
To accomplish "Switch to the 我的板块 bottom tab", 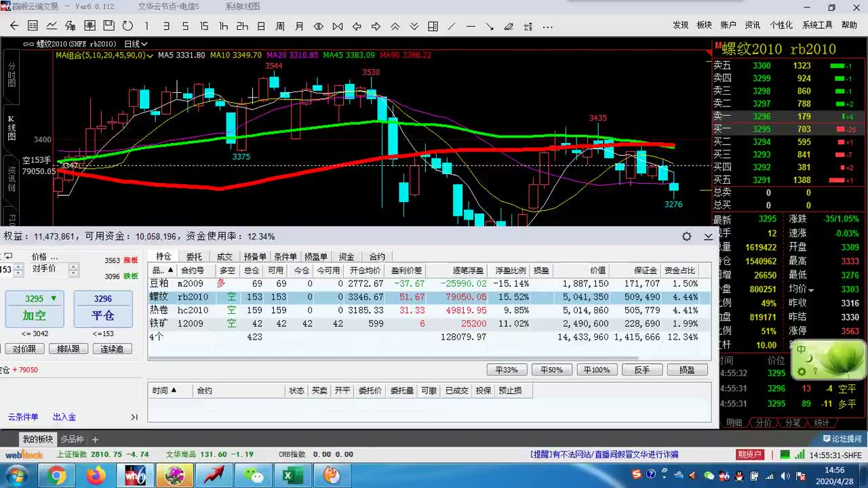I will [38, 439].
